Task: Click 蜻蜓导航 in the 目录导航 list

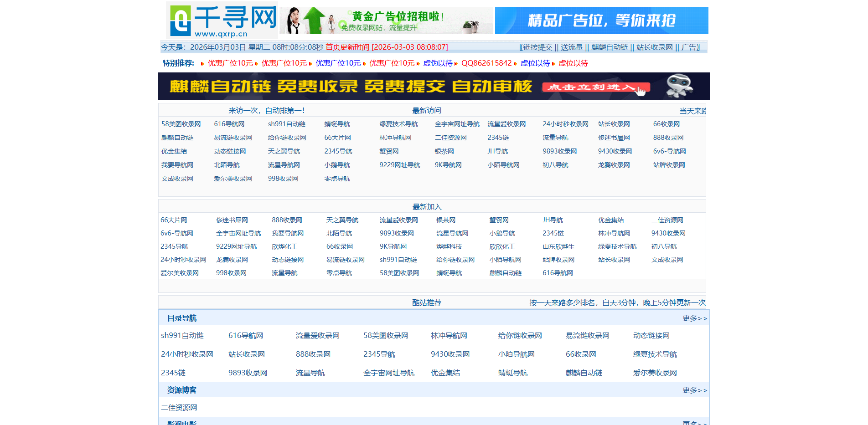Action: click(514, 373)
